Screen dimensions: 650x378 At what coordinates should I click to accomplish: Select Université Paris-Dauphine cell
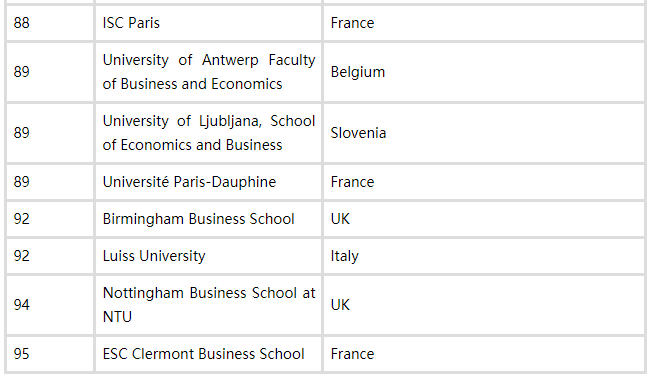(x=209, y=182)
